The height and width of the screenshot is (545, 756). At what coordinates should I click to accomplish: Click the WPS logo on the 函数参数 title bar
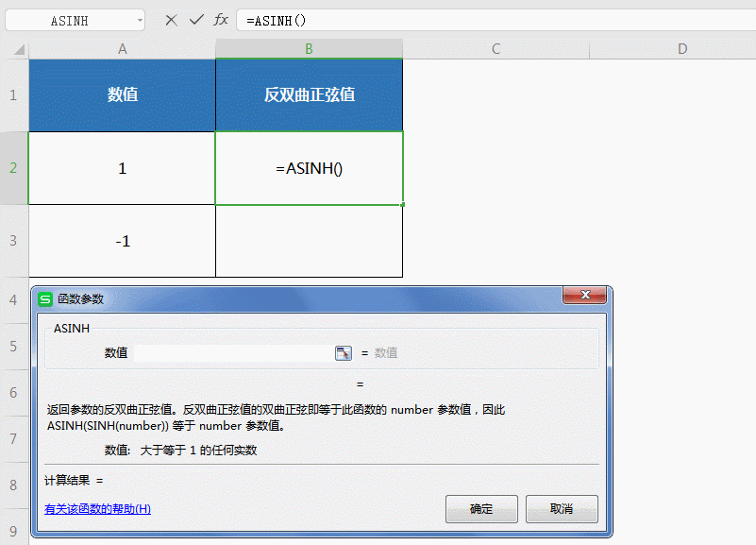point(44,296)
